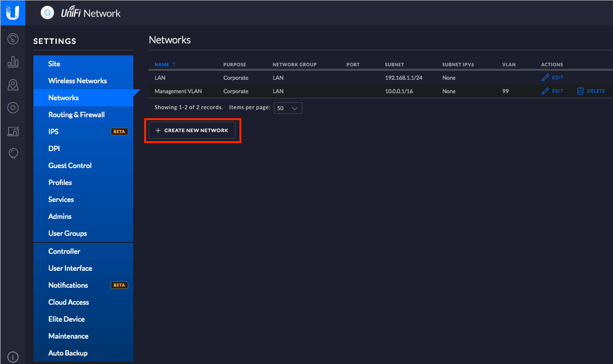Go to the Map view icon

pos(13,85)
